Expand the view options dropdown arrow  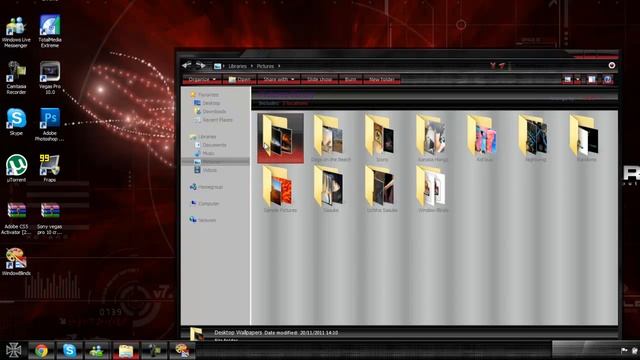point(578,79)
